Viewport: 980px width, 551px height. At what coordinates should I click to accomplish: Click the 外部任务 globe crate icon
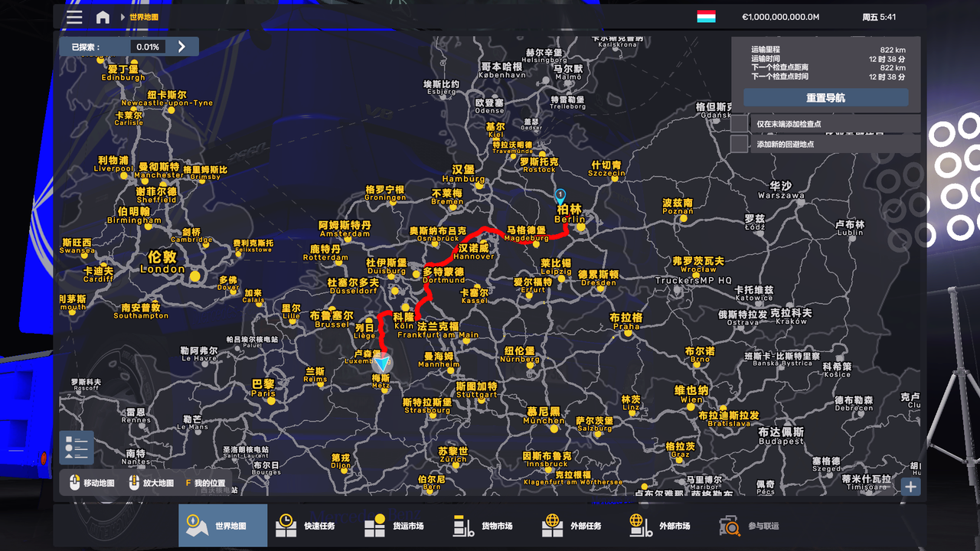coord(552,526)
